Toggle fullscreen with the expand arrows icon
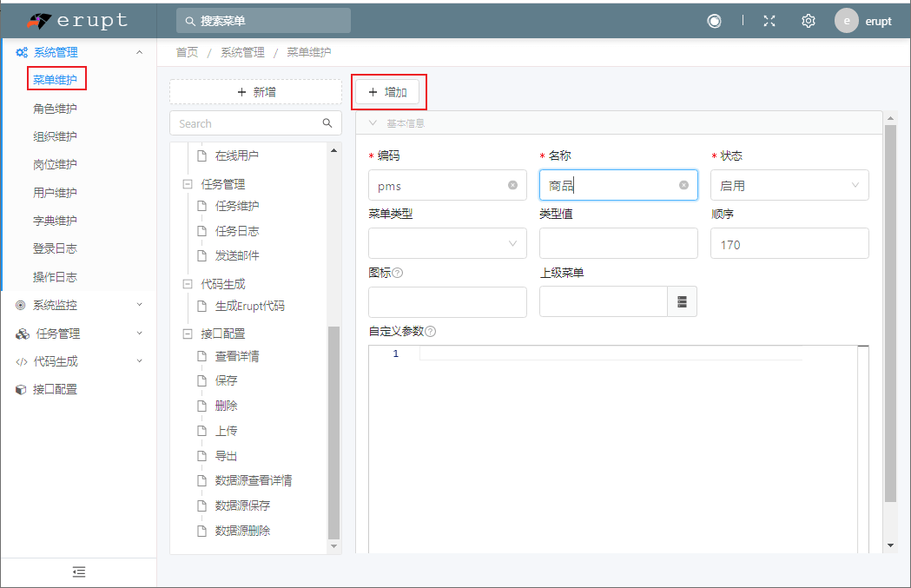911x588 pixels. pyautogui.click(x=769, y=21)
